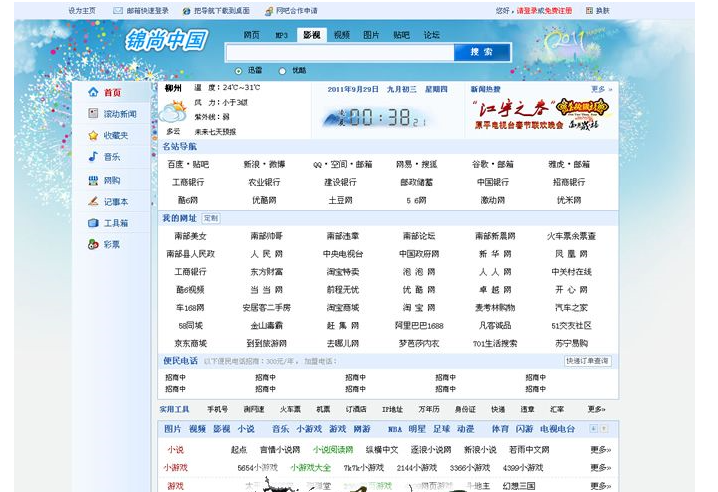Switch to the 贴吧 search tab
This screenshot has height=492, width=718.
click(402, 35)
